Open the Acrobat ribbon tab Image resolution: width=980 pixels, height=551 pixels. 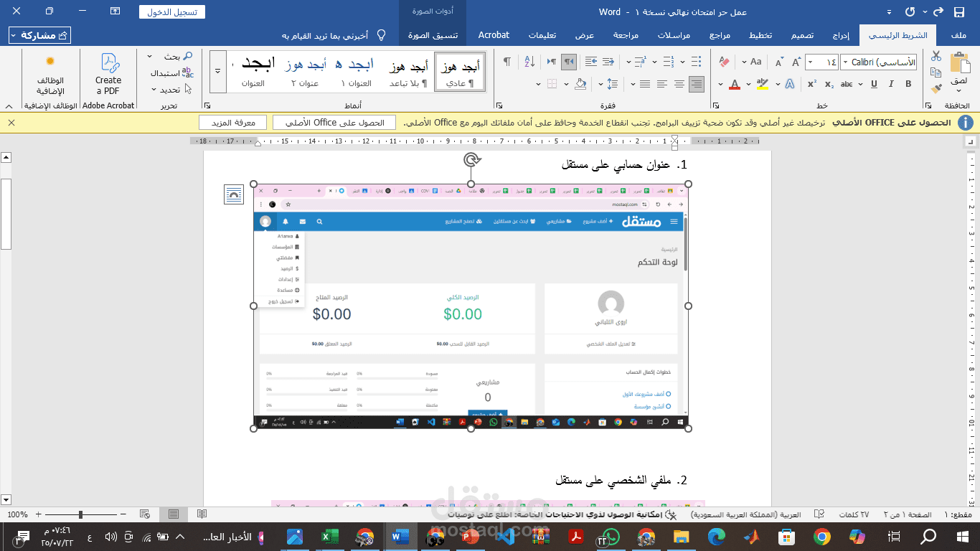tap(494, 35)
